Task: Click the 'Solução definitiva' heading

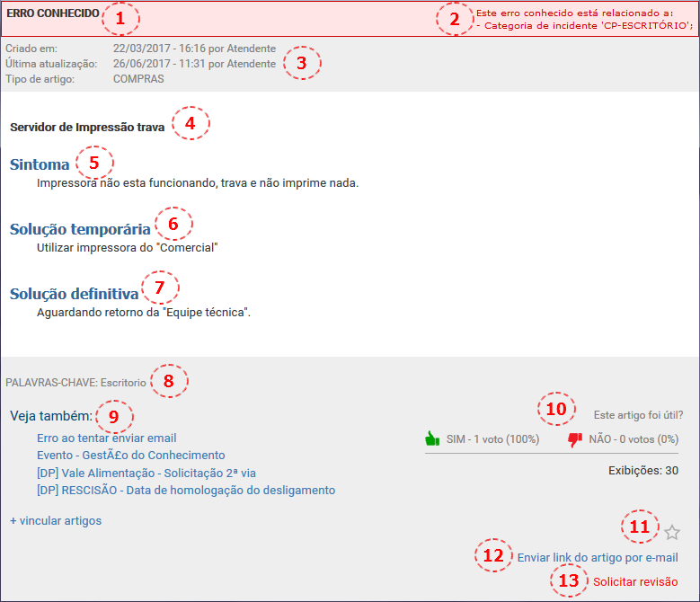Action: click(75, 294)
